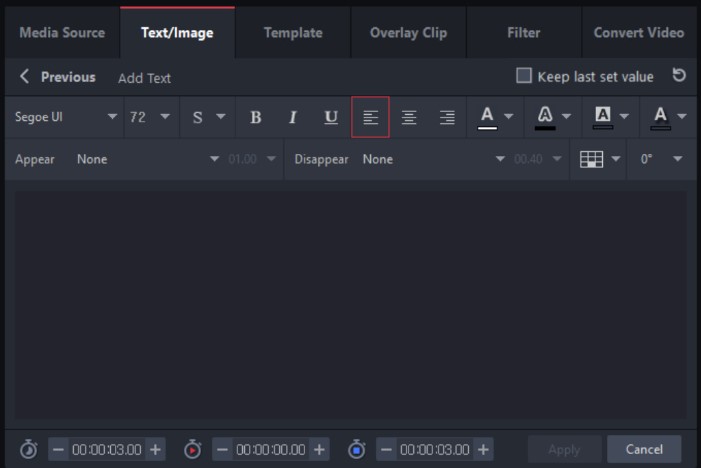The height and width of the screenshot is (468, 701).
Task: Align text to the right
Action: point(447,117)
